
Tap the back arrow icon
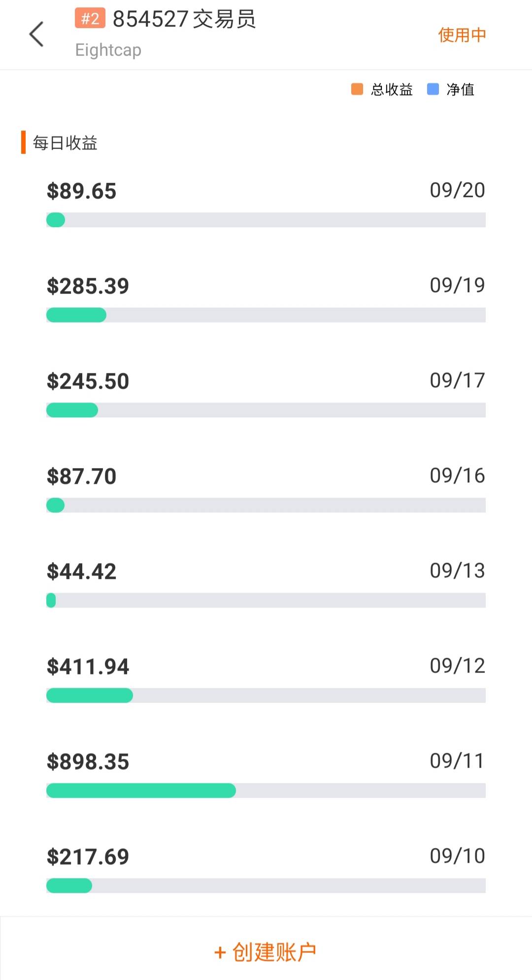click(x=36, y=34)
